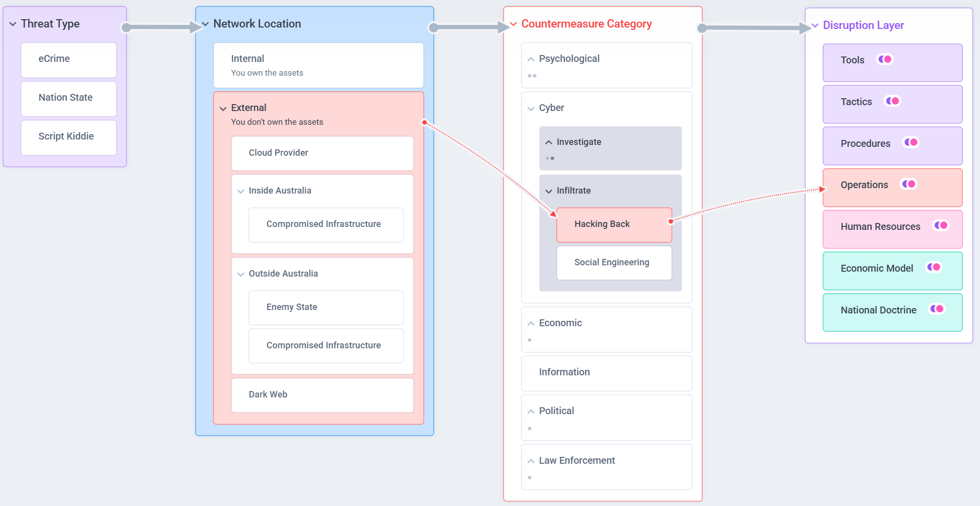Collapse the Inside Australia chevron
The height and width of the screenshot is (506, 980).
pos(241,191)
